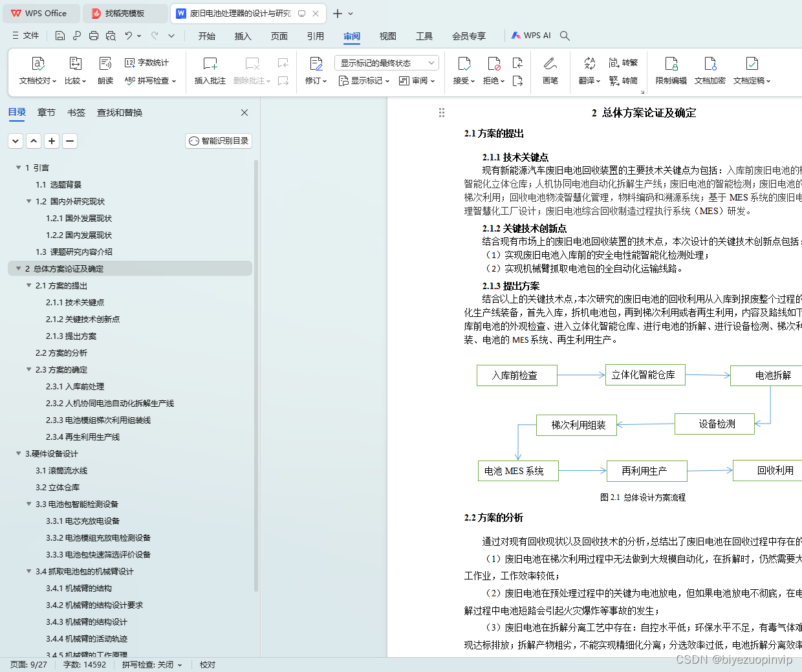Click the Save icon in quick access bar
The height and width of the screenshot is (672, 802).
tap(60, 36)
